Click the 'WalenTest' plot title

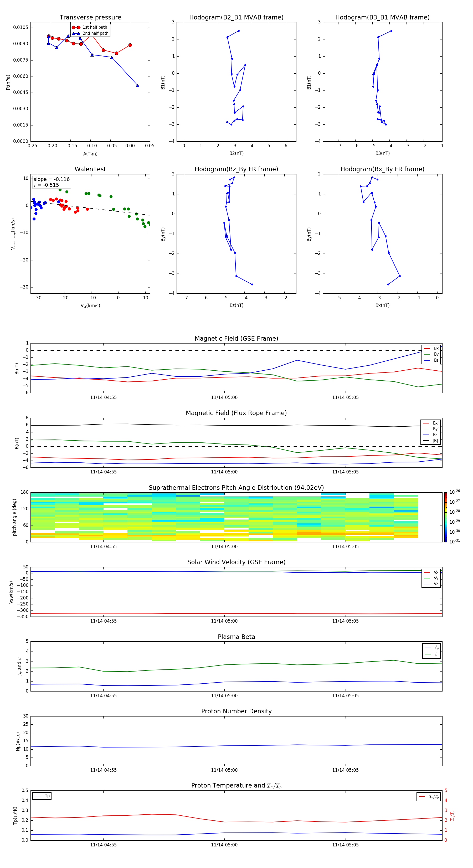tap(90, 169)
